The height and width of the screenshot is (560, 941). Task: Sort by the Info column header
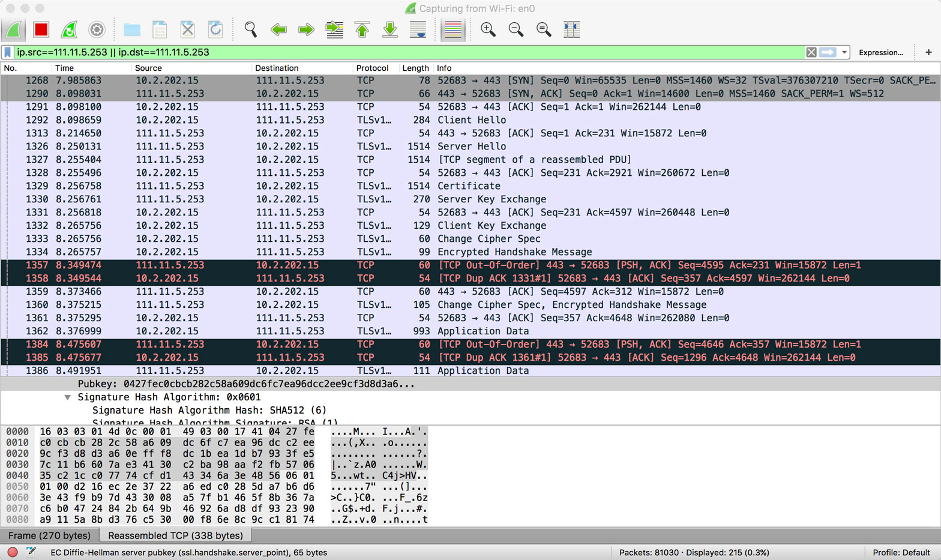[x=687, y=68]
